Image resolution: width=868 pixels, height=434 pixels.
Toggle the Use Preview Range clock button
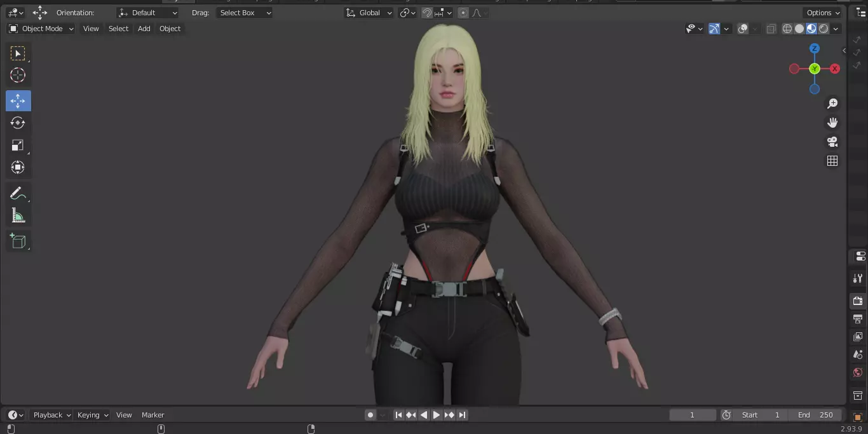click(x=726, y=415)
